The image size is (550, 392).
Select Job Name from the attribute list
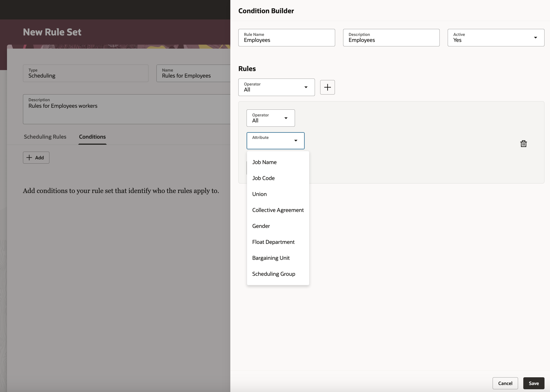[x=264, y=162]
